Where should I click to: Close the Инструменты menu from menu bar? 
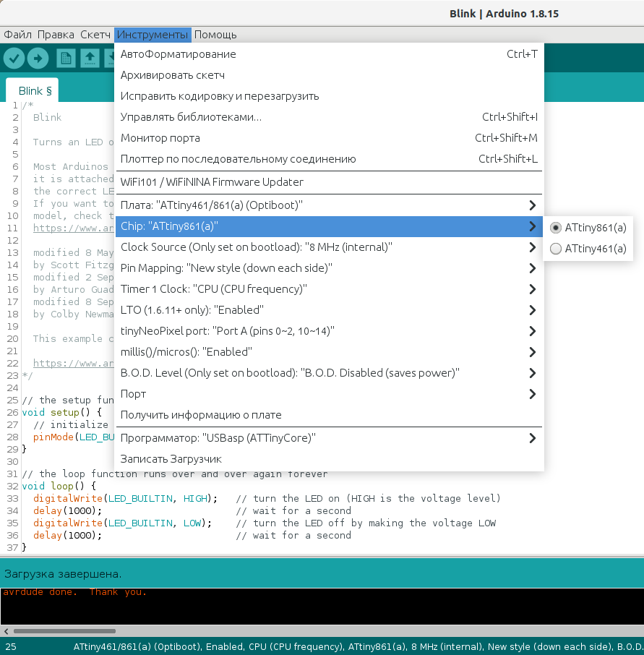153,35
